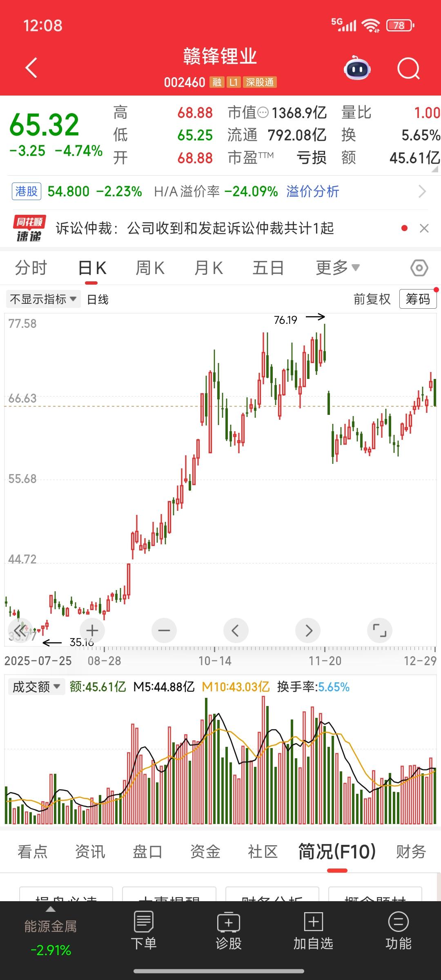The image size is (441, 980).
Task: Expand chart to fullscreen icon
Action: click(380, 630)
